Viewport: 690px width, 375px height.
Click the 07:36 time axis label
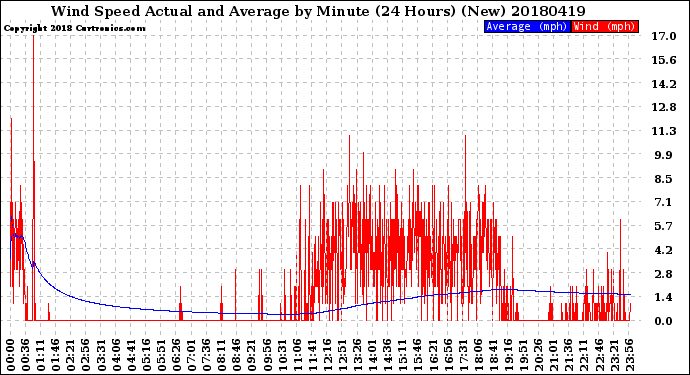tap(206, 355)
